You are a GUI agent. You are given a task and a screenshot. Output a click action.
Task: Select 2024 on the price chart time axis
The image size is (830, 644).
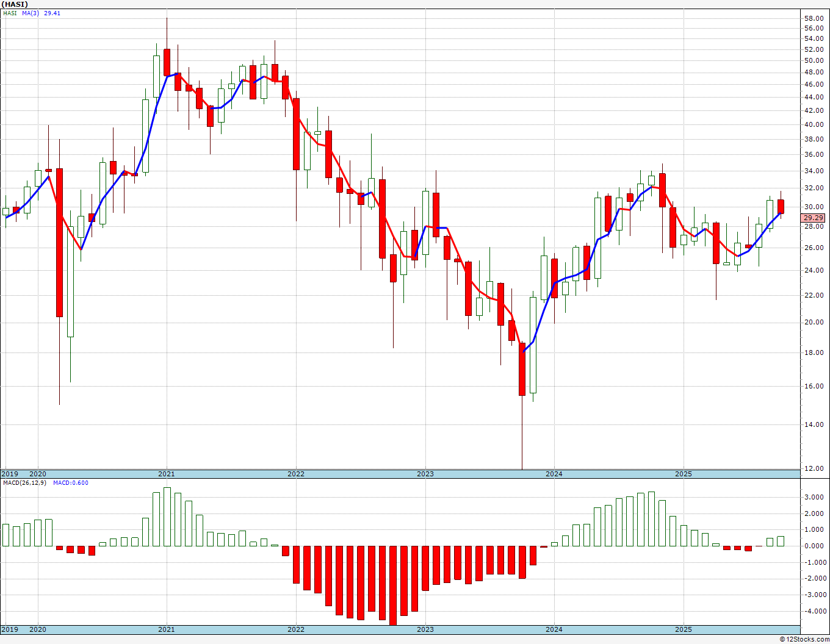pyautogui.click(x=554, y=474)
